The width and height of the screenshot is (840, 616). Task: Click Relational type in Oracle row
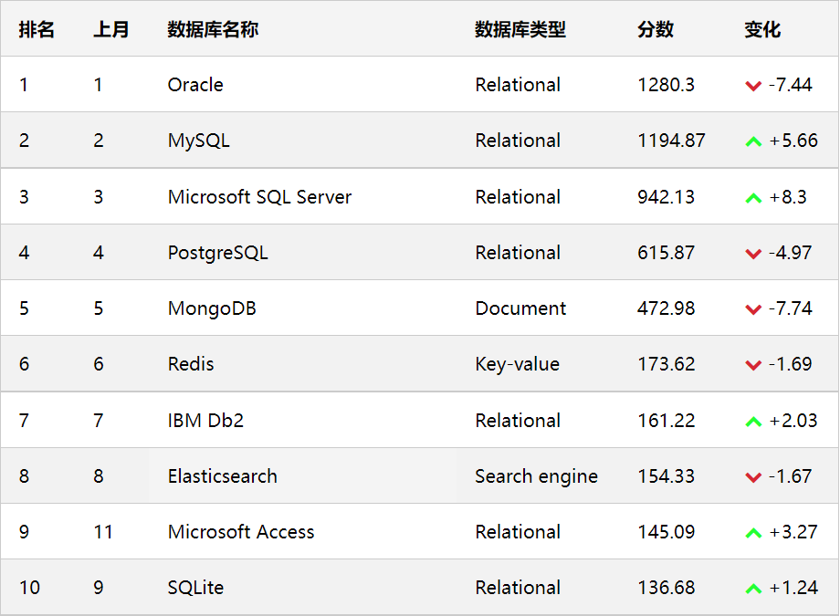(518, 85)
